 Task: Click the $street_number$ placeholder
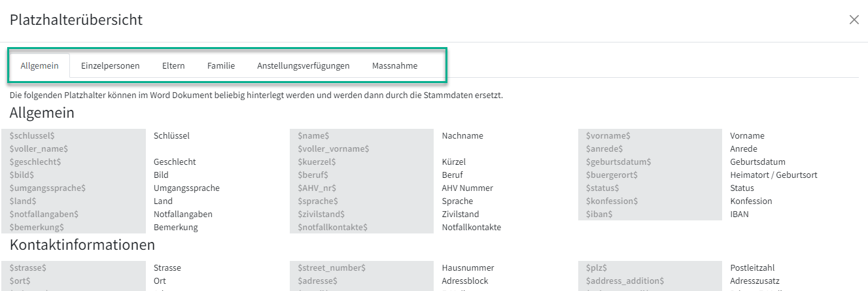click(x=331, y=268)
